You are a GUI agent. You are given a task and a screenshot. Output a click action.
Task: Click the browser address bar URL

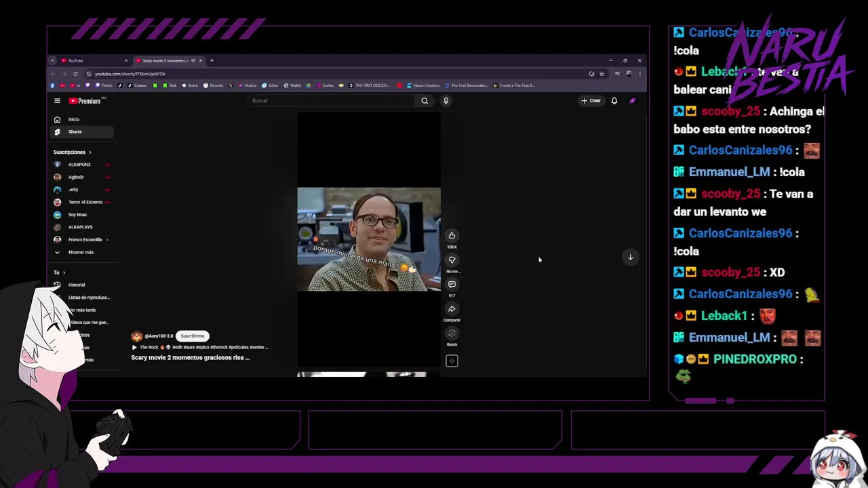130,73
